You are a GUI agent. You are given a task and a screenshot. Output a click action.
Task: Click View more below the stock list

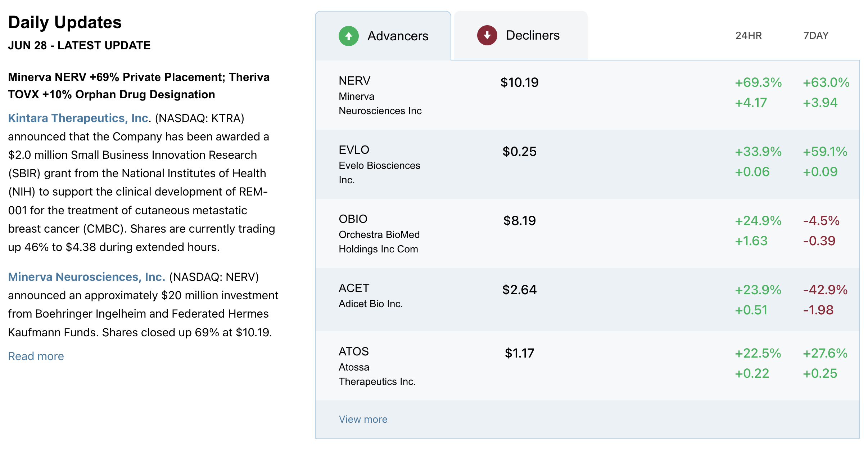tap(363, 419)
